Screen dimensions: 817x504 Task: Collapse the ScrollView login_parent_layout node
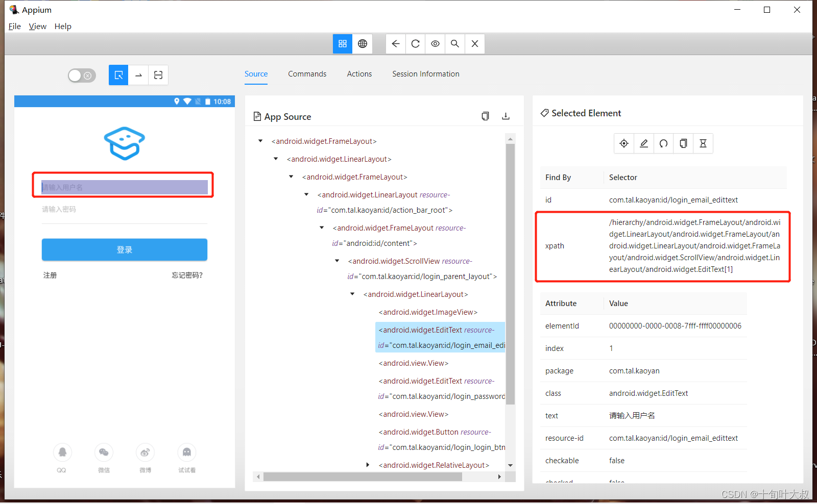pyautogui.click(x=337, y=261)
